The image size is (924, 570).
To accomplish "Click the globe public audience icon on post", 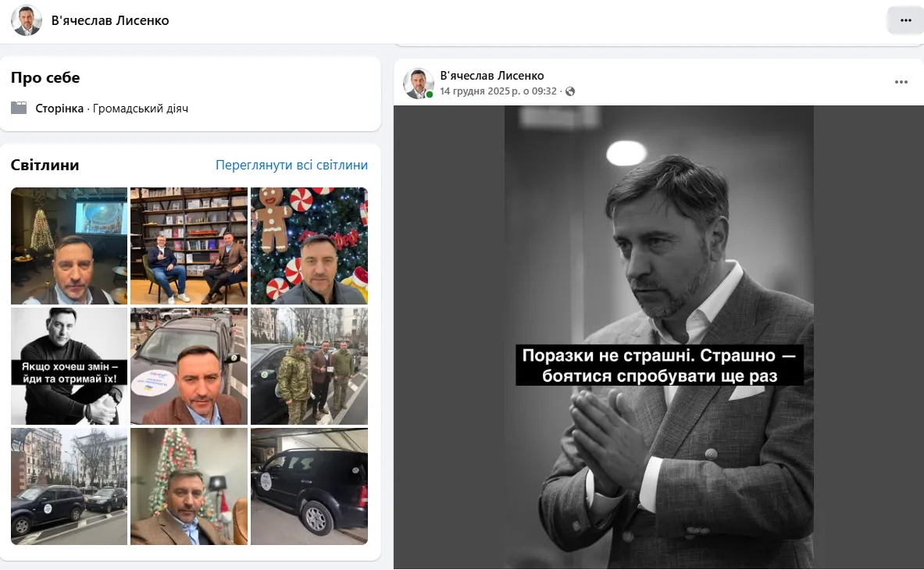I will [570, 91].
